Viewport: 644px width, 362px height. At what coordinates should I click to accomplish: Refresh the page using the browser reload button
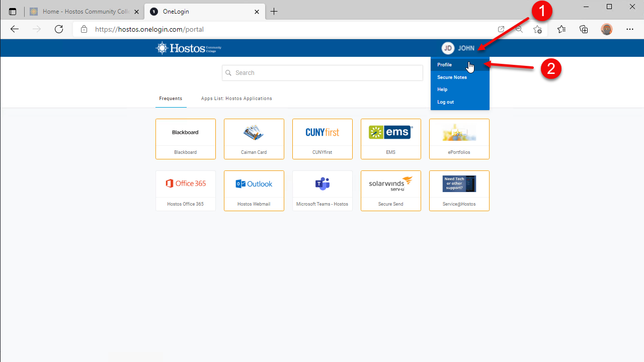click(59, 29)
